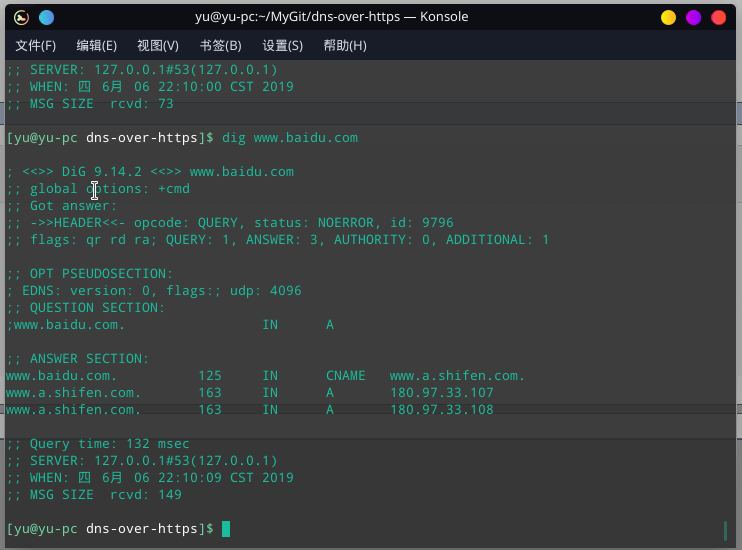Click ';www.baidu.com.' in the question section
The width and height of the screenshot is (742, 550).
[x=66, y=325]
